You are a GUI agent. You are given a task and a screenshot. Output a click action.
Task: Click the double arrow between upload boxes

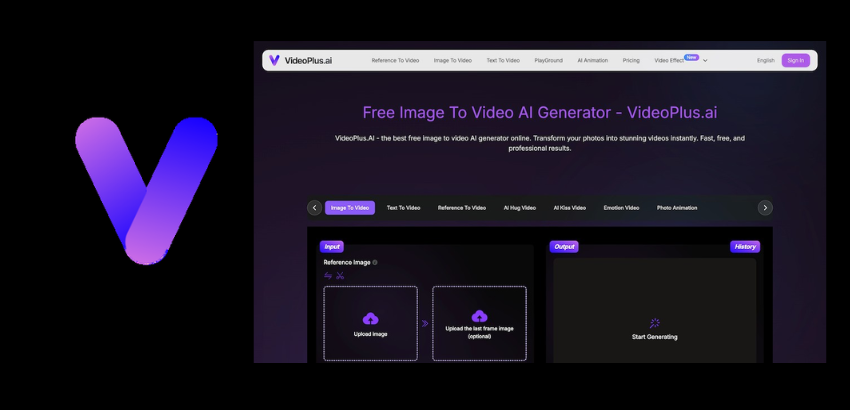click(x=425, y=323)
